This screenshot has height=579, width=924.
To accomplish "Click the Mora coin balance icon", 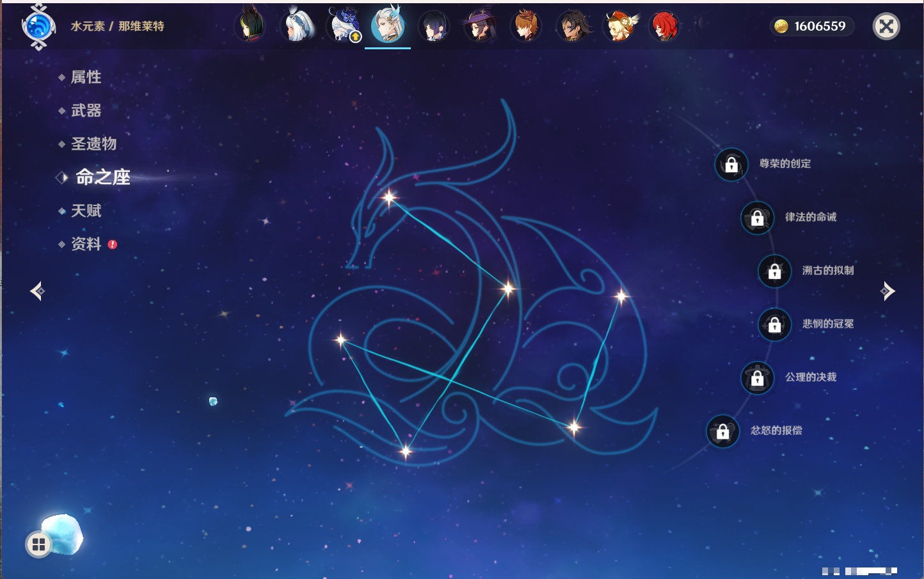I will coord(781,26).
